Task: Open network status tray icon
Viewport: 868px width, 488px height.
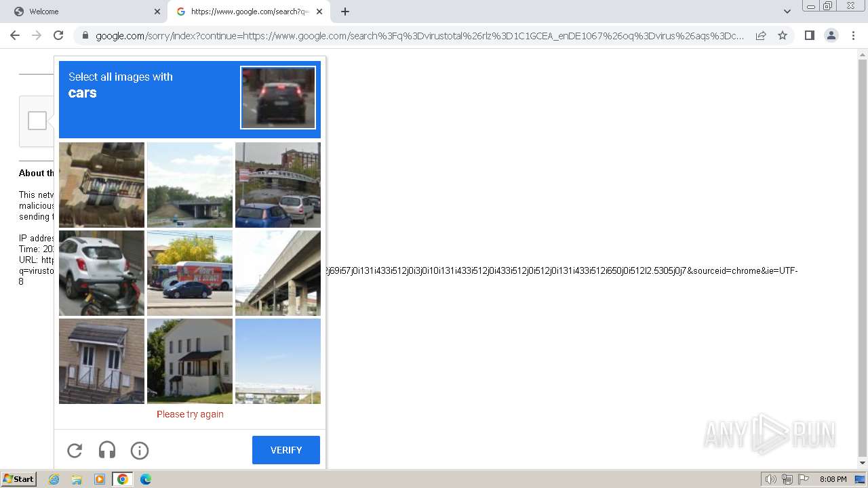Action: [x=787, y=479]
